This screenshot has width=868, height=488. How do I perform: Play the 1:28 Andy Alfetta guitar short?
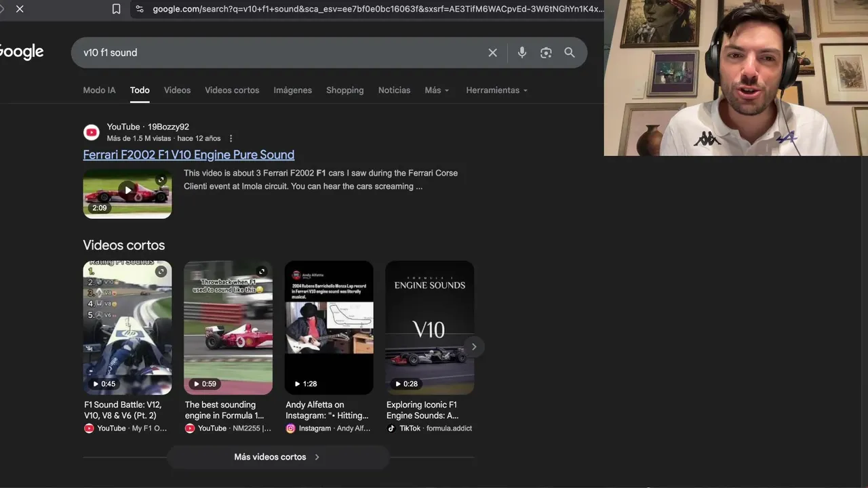coord(329,327)
